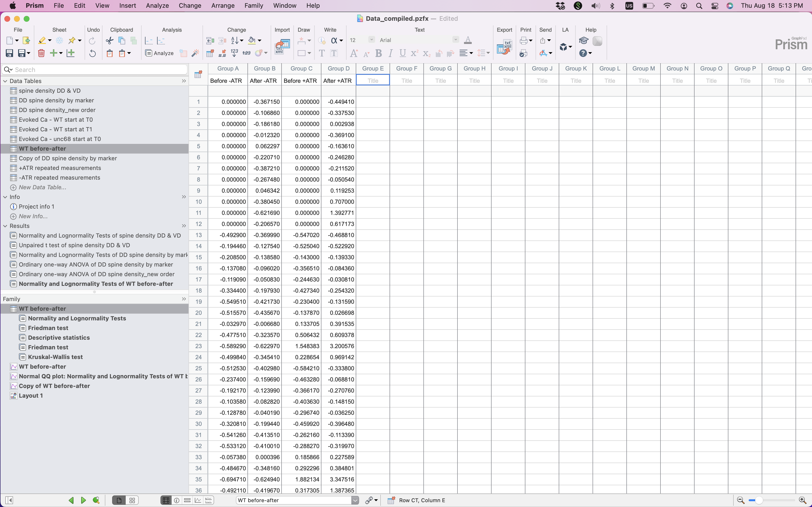Click the red trash delete sheet icon
Viewport: 812px width, 507px height.
(41, 53)
